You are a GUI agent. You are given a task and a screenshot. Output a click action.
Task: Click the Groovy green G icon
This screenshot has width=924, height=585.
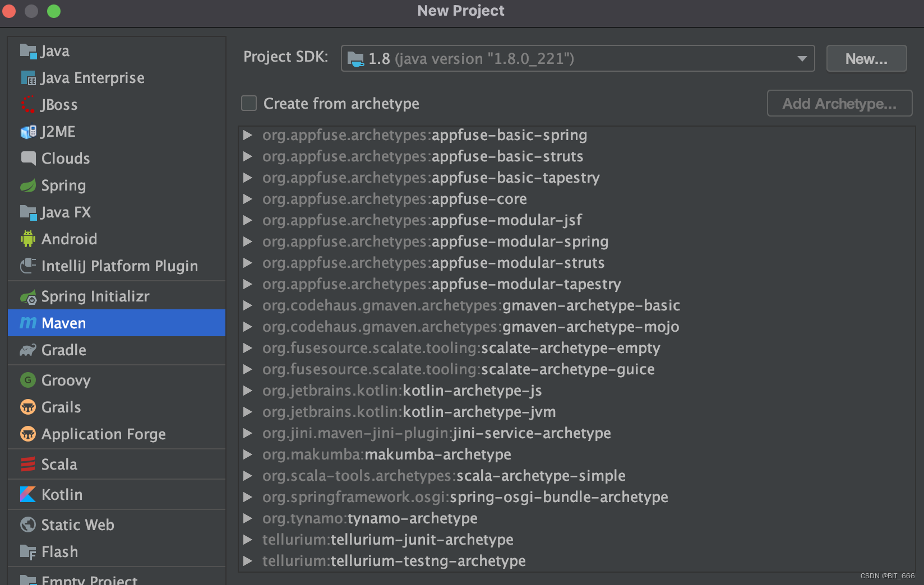(x=28, y=380)
